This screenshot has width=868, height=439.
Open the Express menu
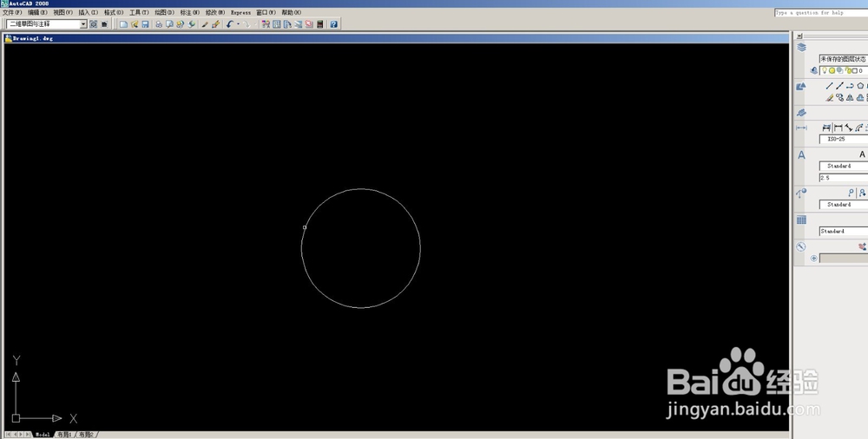(x=240, y=12)
